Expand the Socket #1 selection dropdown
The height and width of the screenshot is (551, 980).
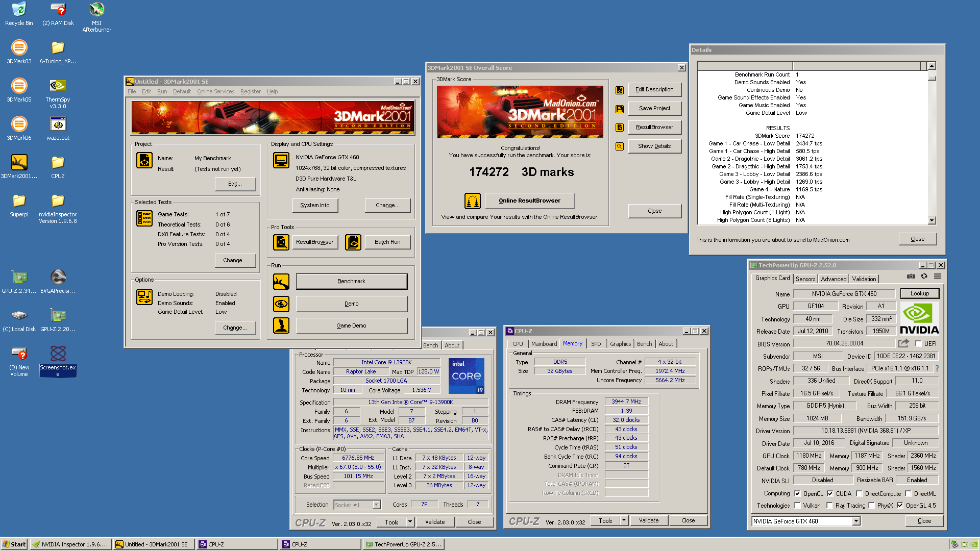pos(376,505)
